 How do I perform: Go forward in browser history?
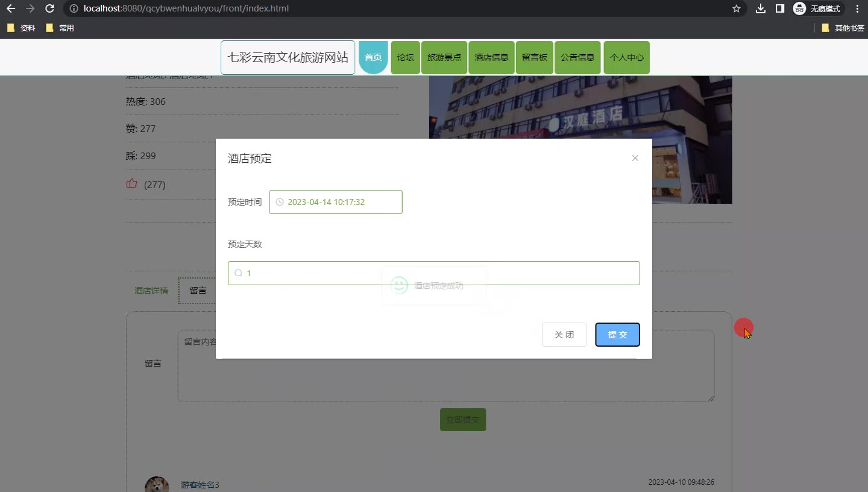[31, 8]
